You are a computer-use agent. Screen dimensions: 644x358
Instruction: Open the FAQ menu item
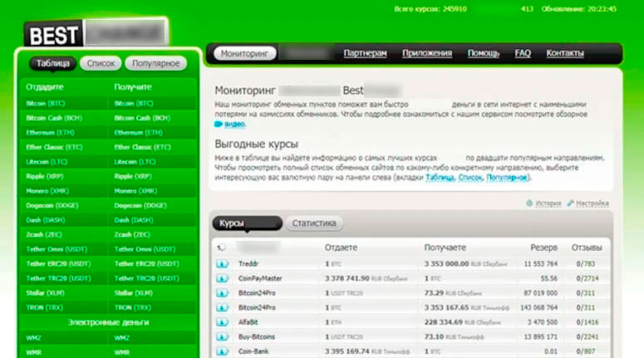tap(523, 53)
